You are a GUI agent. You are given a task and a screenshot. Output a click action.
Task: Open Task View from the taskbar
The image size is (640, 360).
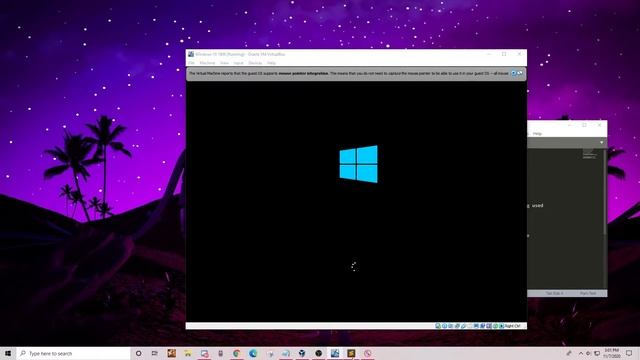(155, 353)
